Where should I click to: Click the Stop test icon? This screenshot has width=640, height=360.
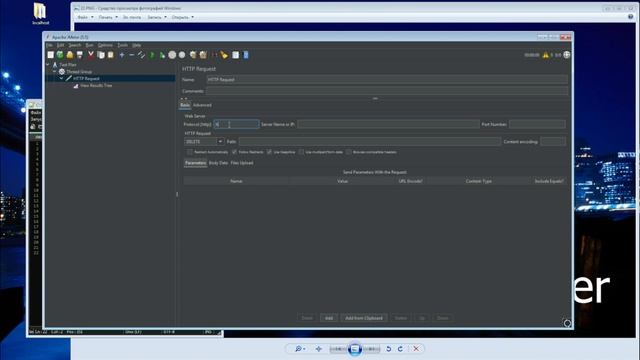coord(172,55)
